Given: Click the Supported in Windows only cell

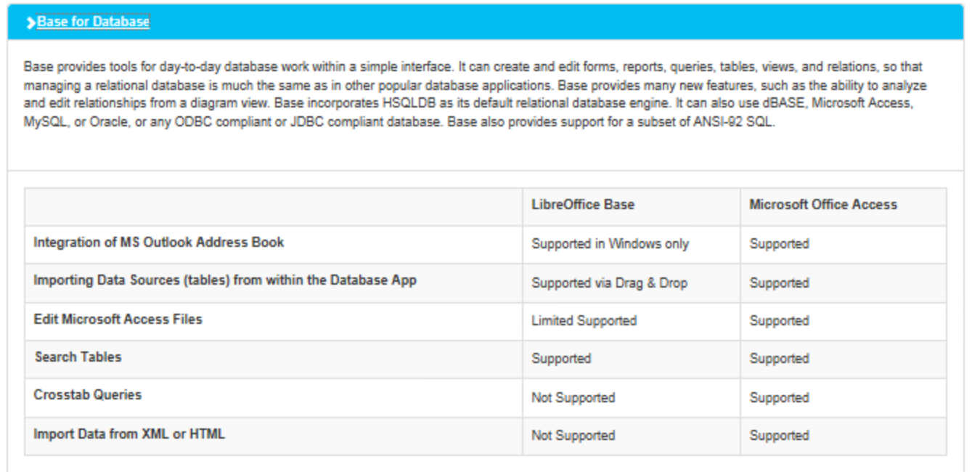Looking at the screenshot, I should (x=610, y=244).
